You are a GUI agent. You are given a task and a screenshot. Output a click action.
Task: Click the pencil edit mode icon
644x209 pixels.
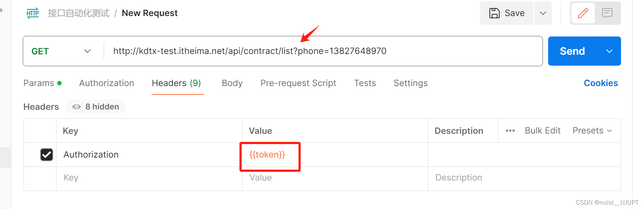tap(583, 13)
